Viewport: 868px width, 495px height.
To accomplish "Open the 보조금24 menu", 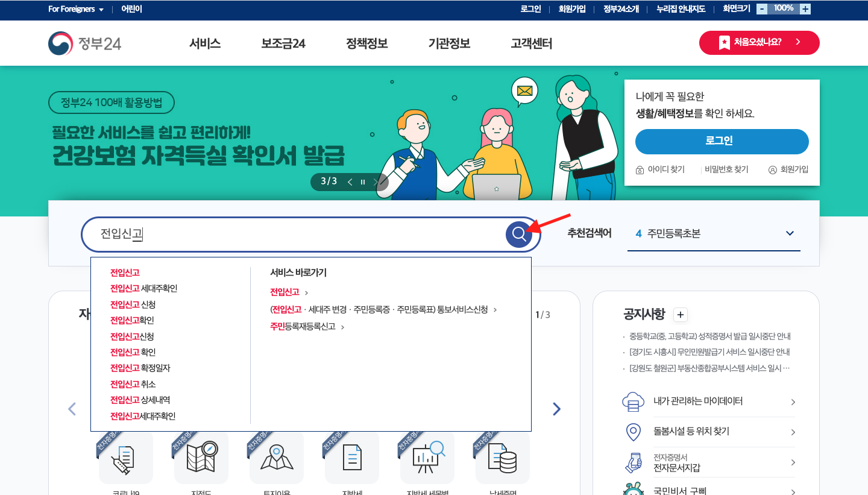I will [x=284, y=43].
